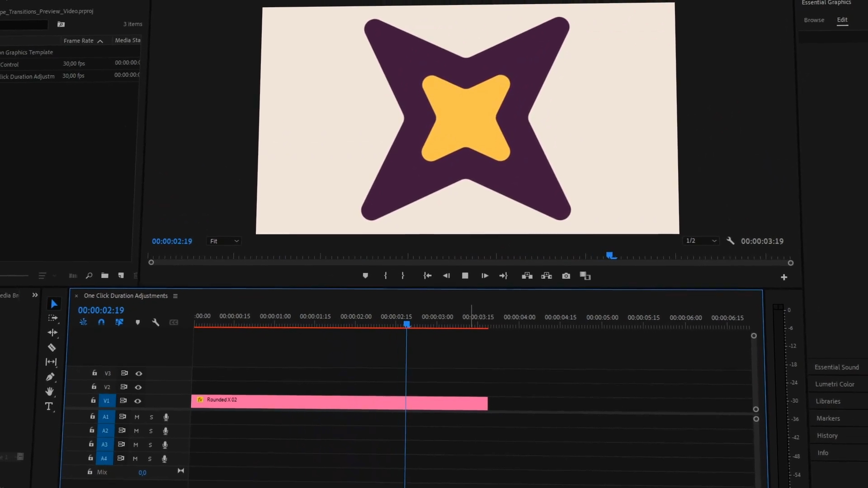Open the One Click Duration Adjustments panel menu

pyautogui.click(x=175, y=296)
